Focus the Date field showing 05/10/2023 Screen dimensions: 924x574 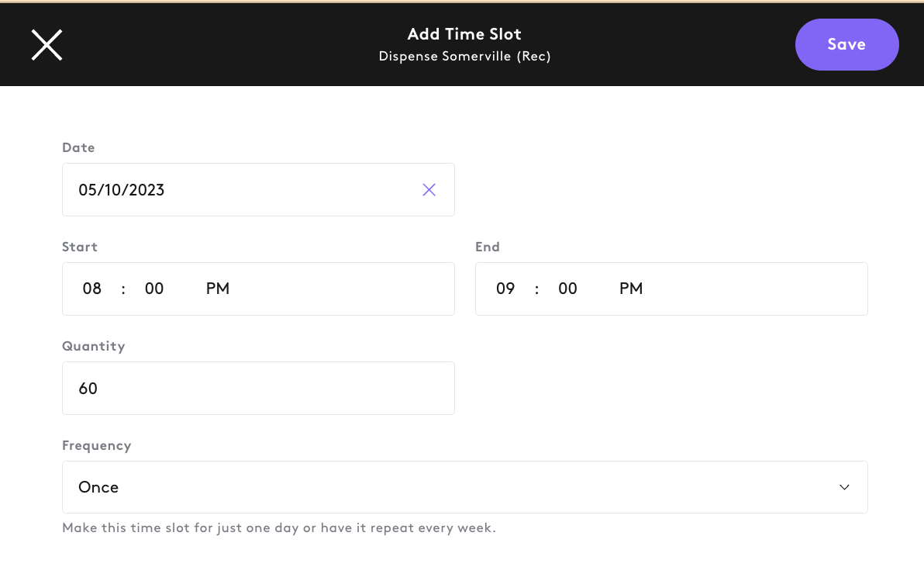point(258,189)
